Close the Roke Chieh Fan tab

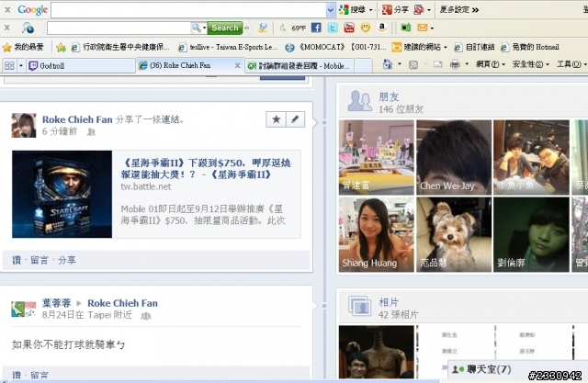tap(237, 65)
